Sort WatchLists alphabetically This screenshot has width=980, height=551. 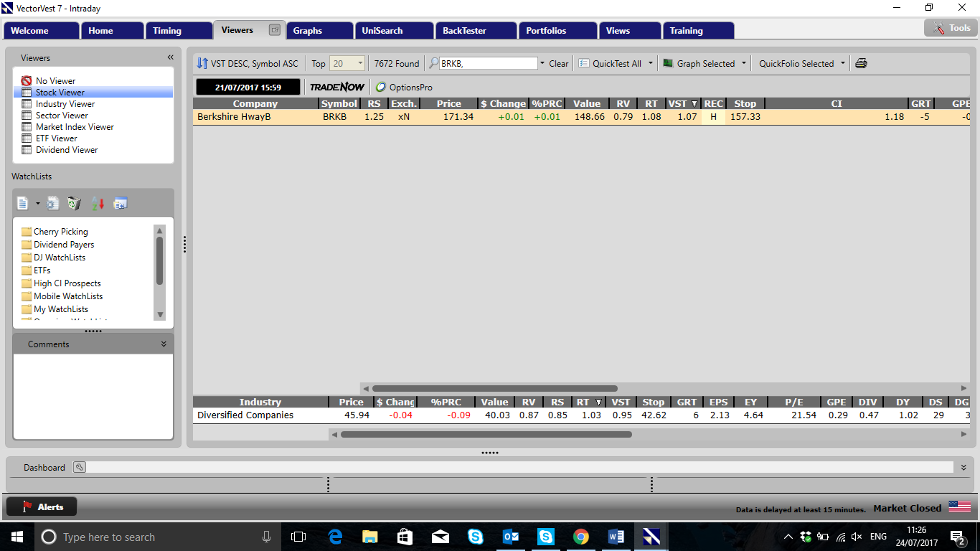[98, 203]
